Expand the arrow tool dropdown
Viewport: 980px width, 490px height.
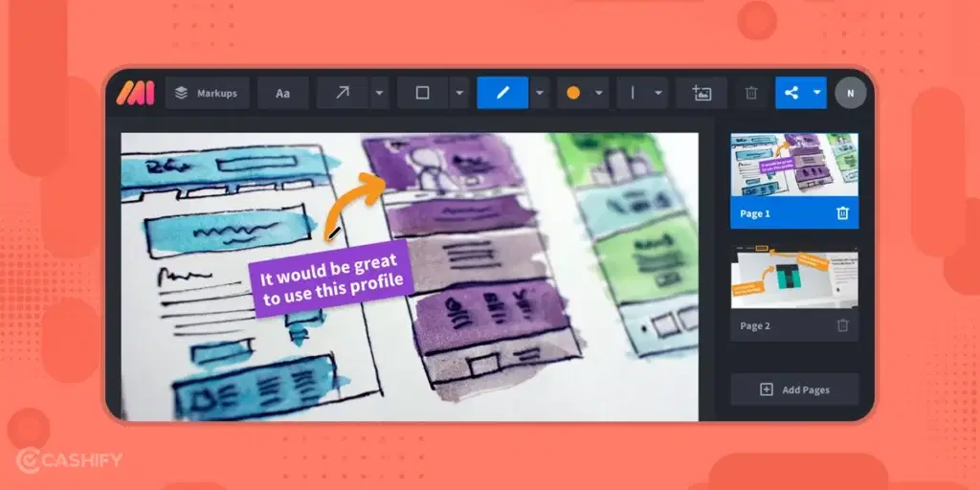coord(379,93)
